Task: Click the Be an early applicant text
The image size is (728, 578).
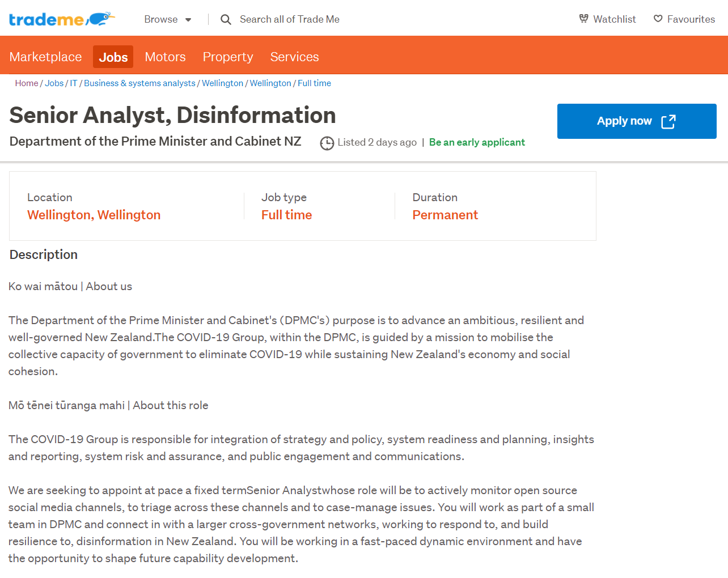Action: [477, 142]
